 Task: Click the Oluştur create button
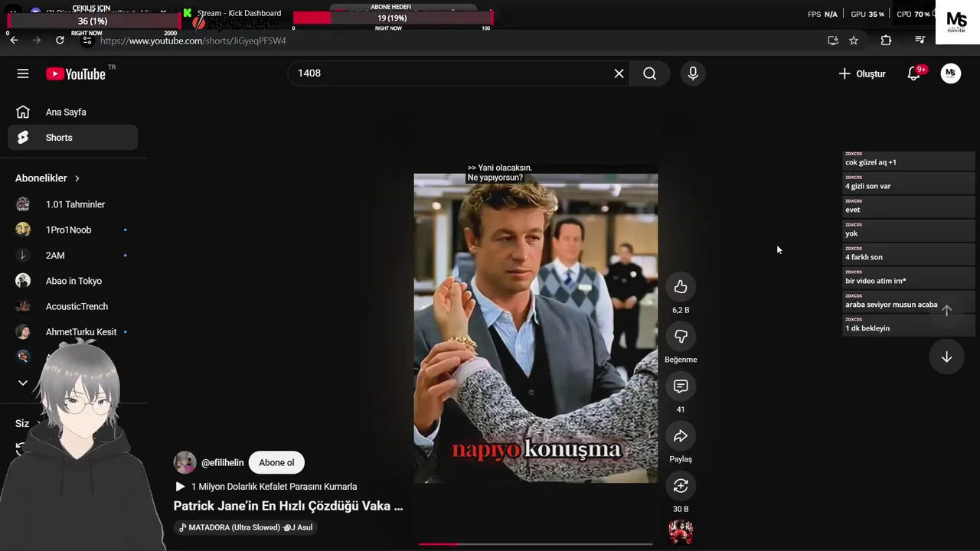click(862, 73)
